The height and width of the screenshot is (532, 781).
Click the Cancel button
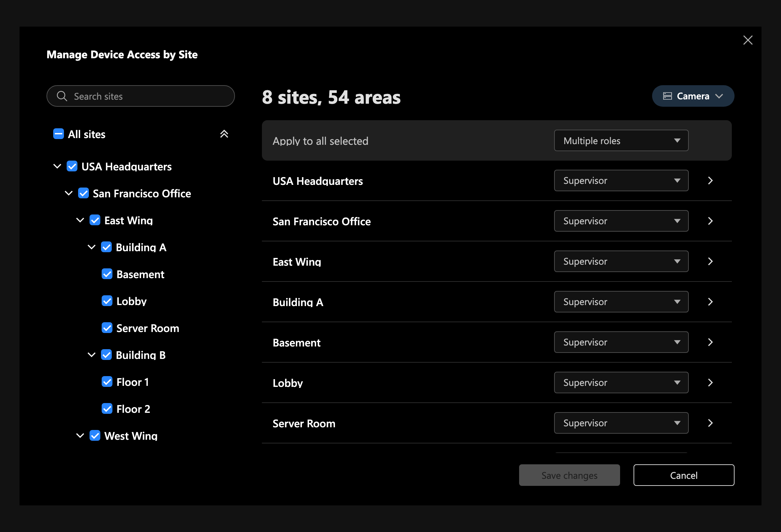684,475
